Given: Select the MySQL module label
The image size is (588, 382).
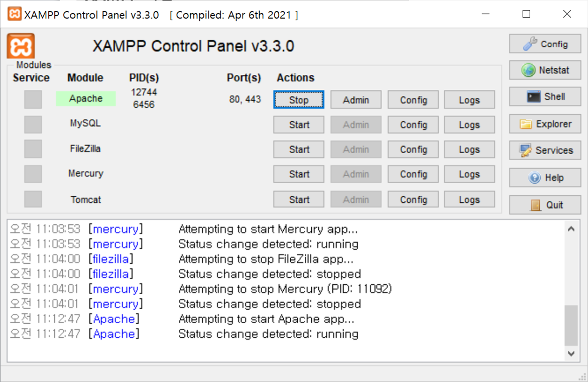Looking at the screenshot, I should pos(85,123).
